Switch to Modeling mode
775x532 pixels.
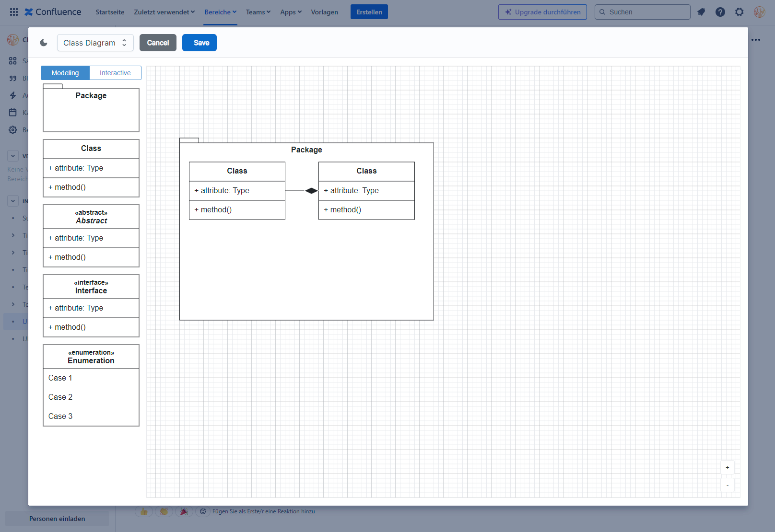[65, 73]
